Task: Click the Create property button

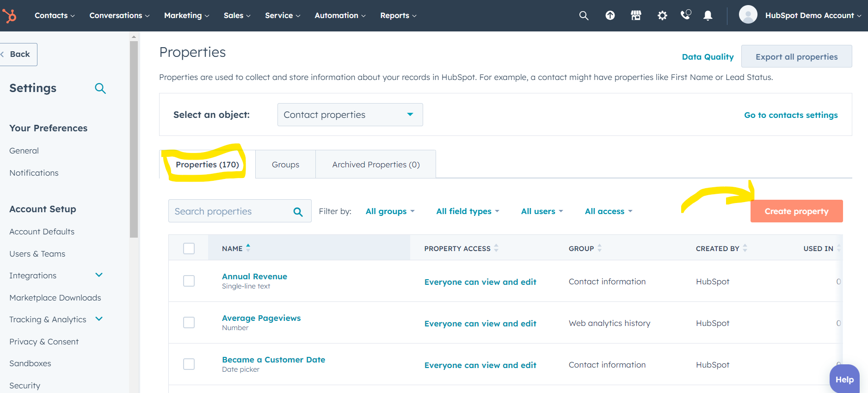Action: click(x=796, y=211)
